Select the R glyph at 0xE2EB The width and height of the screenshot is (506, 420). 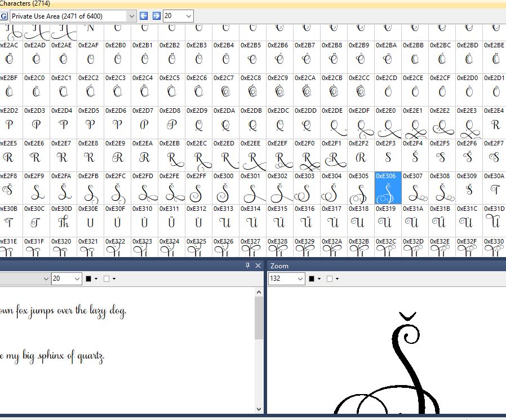171,155
